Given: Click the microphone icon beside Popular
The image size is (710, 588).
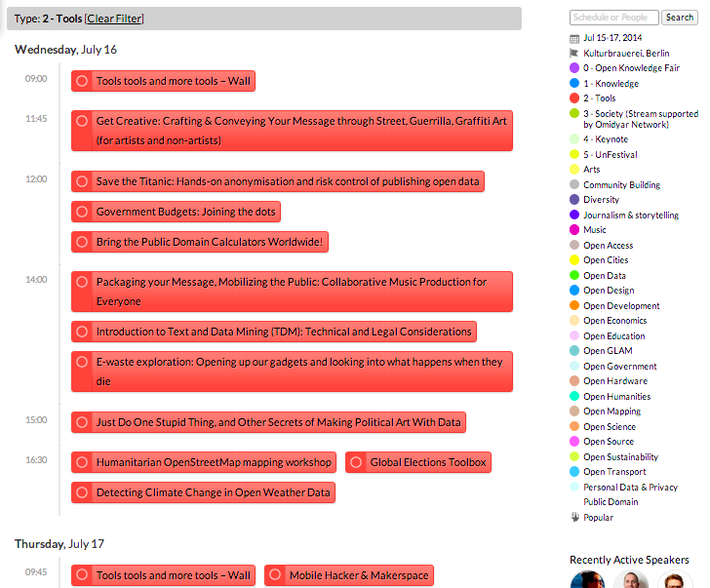Looking at the screenshot, I should point(574,517).
